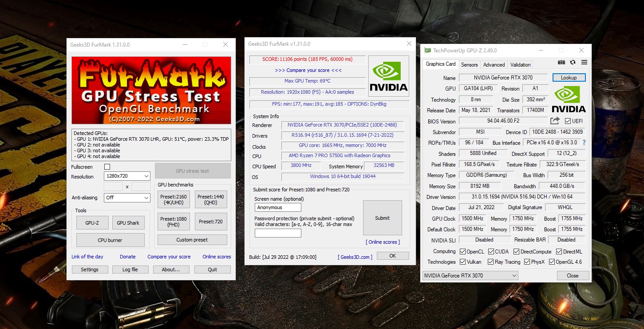Screen dimensions: 644x329
Task: Open the Validation tab
Action: tap(520, 65)
